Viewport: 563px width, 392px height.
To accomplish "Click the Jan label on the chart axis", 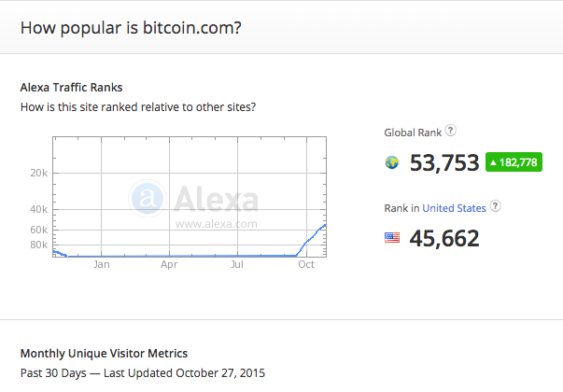I will coord(101,264).
